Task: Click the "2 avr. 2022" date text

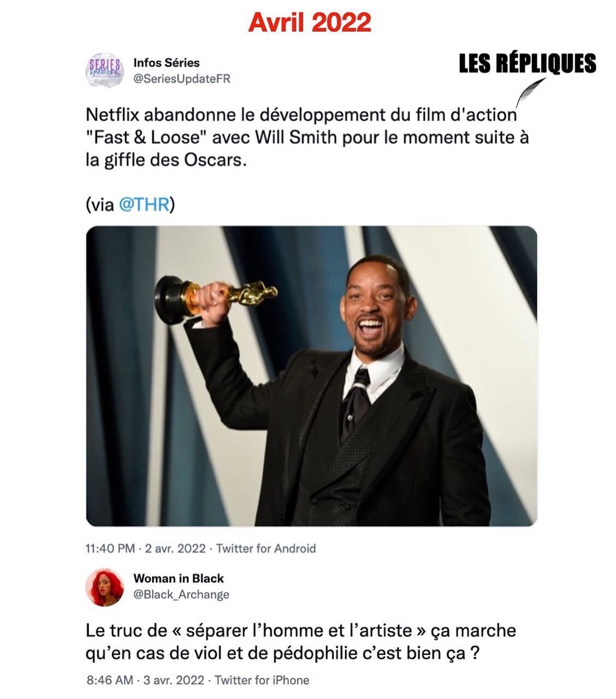Action: (x=175, y=548)
